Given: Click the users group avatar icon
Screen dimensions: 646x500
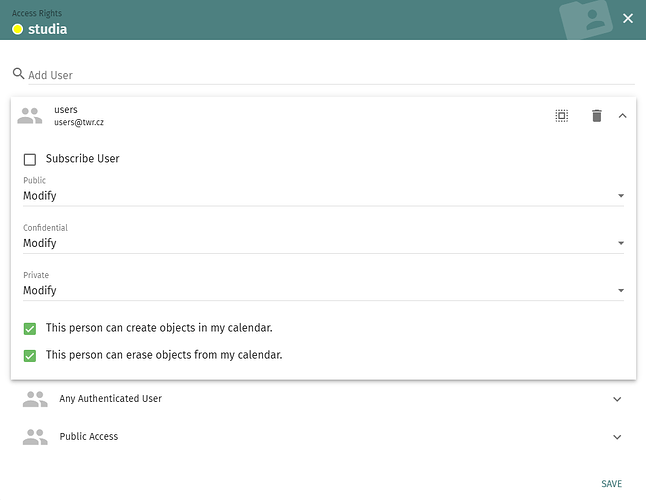Looking at the screenshot, I should coord(30,116).
